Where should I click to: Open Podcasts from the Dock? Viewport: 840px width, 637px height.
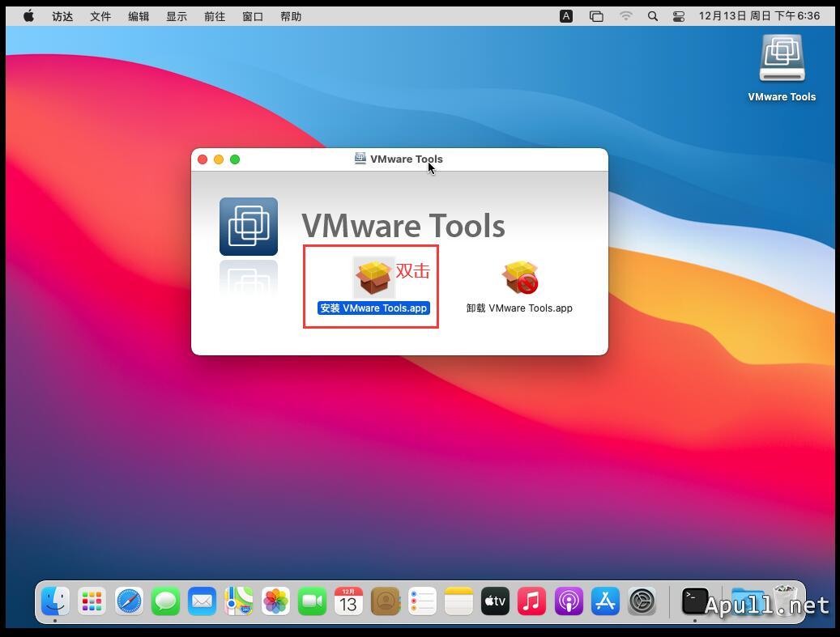[x=569, y=601]
